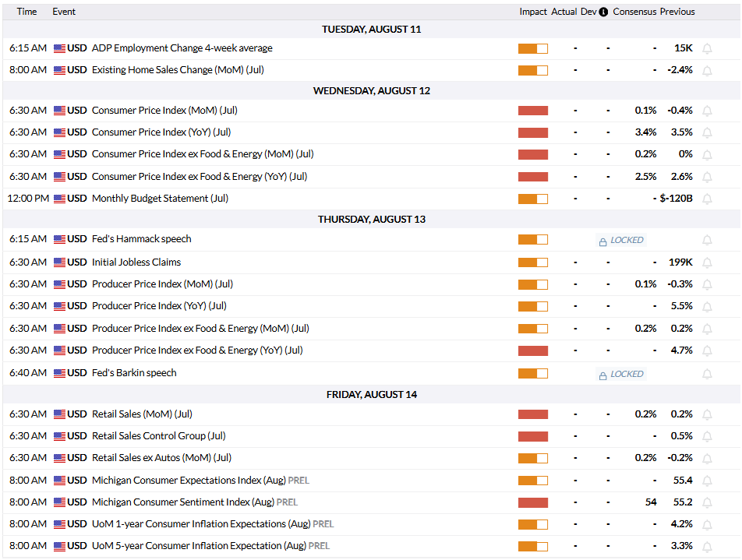
Task: Click US flag beside Producer Price Index (YoY)
Action: click(59, 307)
